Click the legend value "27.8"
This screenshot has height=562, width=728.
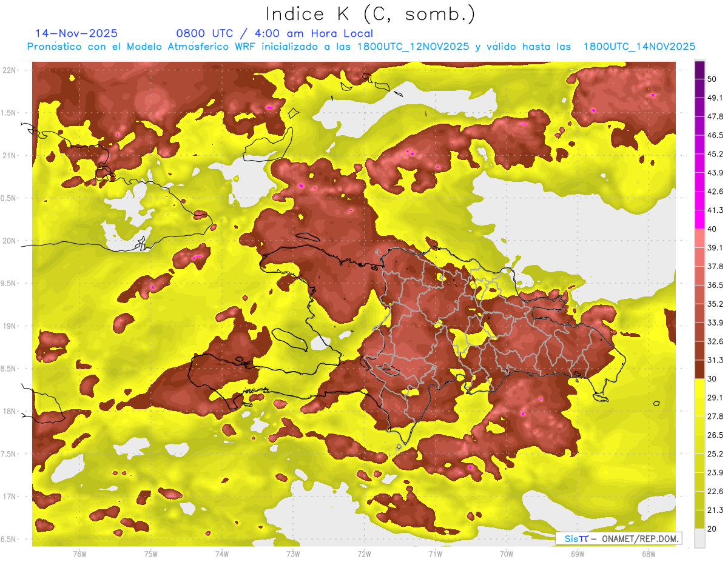point(715,416)
